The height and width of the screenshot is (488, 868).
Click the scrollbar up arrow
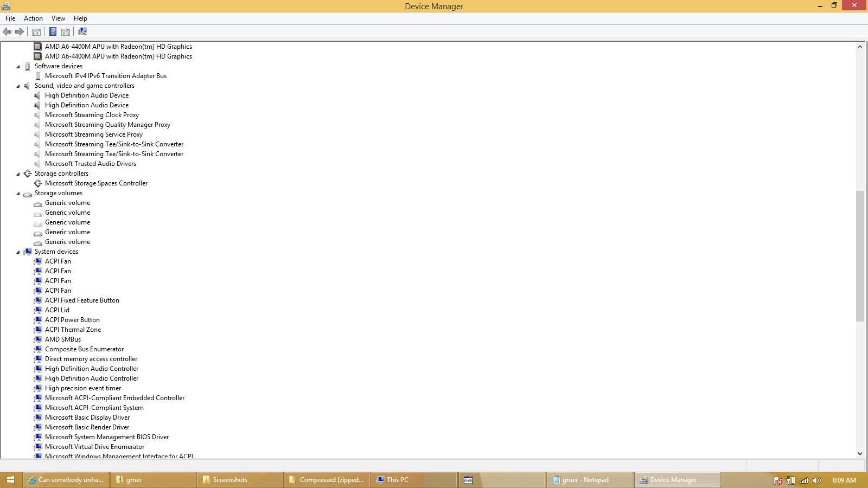click(860, 47)
